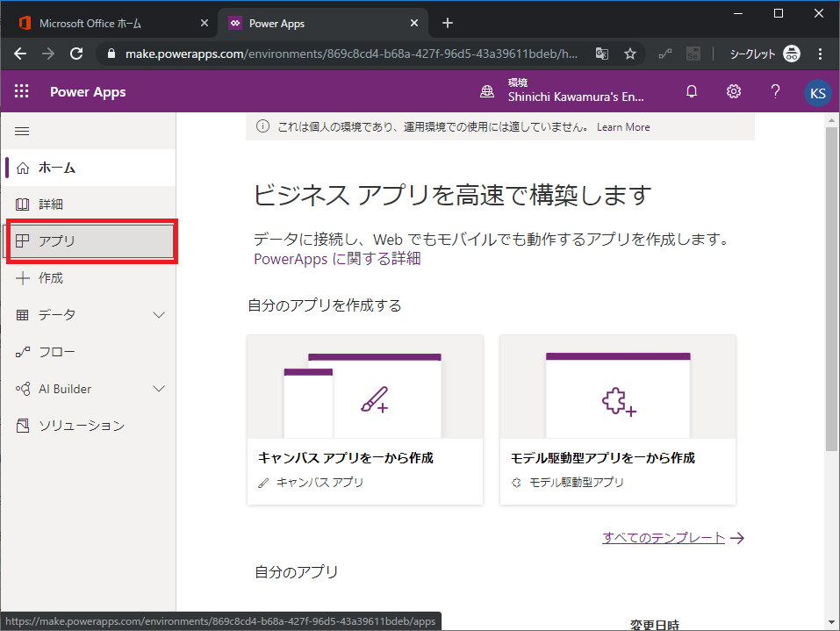Click the Power Apps header title
The width and height of the screenshot is (840, 631).
pos(88,91)
